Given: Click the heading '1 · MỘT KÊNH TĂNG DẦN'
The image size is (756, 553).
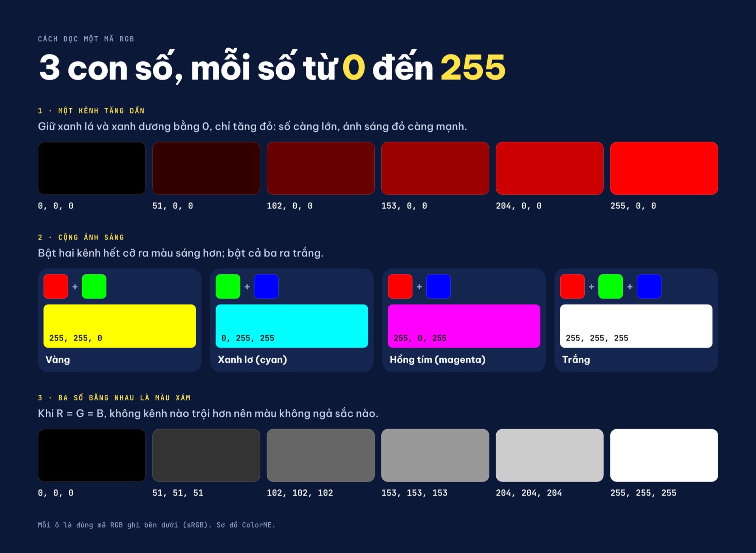Looking at the screenshot, I should click(91, 110).
